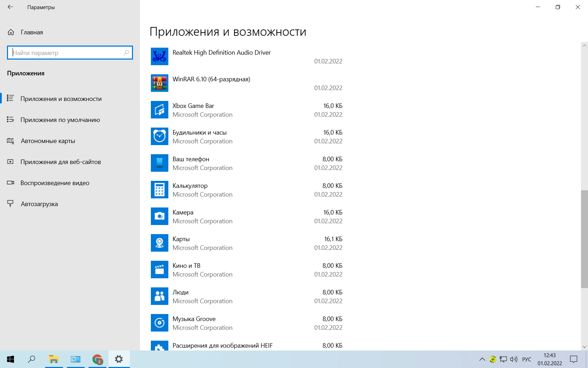Select Realtek High Definition Audio Driver entry
The height and width of the screenshot is (368, 588).
[x=247, y=56]
